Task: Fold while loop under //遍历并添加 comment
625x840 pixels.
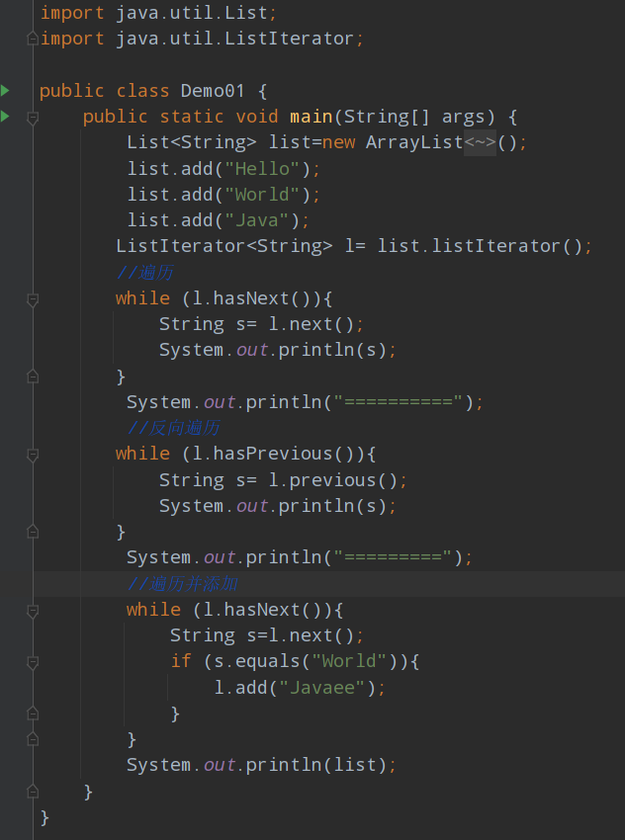Action: coord(33,610)
